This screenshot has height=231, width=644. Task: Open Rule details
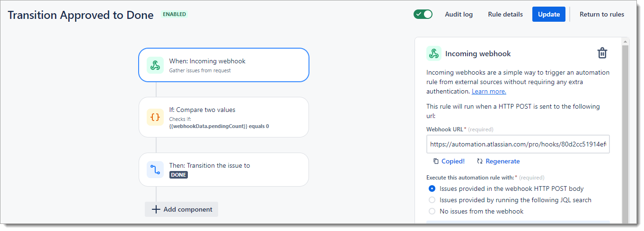tap(505, 14)
